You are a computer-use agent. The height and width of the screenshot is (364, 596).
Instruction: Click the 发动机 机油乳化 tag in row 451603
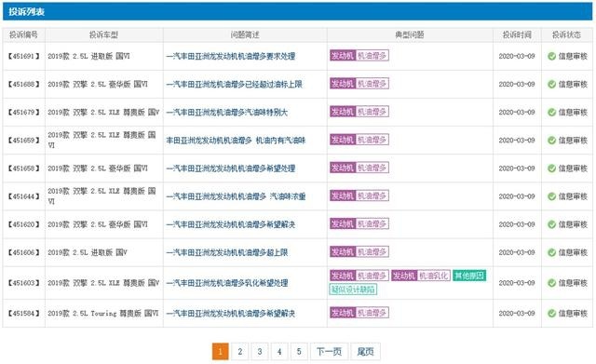click(421, 276)
